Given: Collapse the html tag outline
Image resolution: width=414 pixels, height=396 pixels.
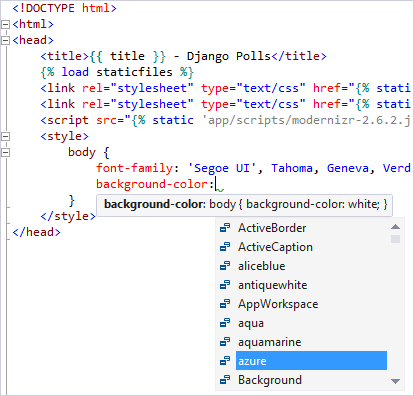Looking at the screenshot, I should pyautogui.click(x=5, y=24).
